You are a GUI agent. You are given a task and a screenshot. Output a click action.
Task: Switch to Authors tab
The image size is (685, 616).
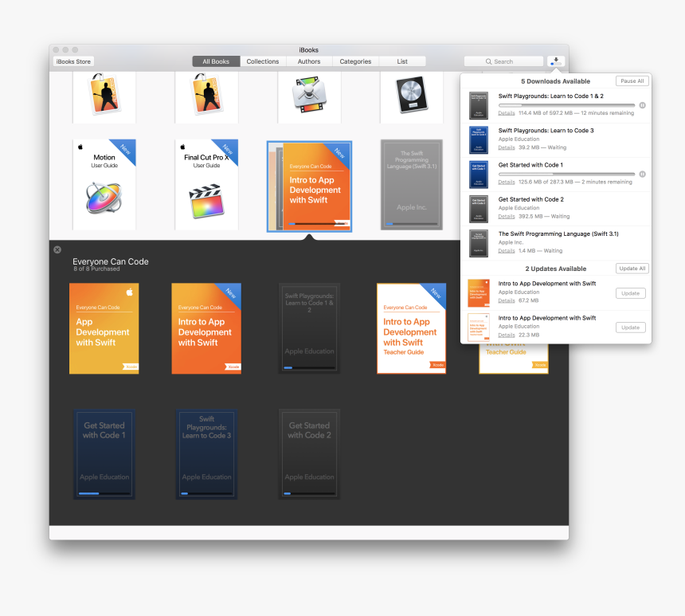pos(309,61)
